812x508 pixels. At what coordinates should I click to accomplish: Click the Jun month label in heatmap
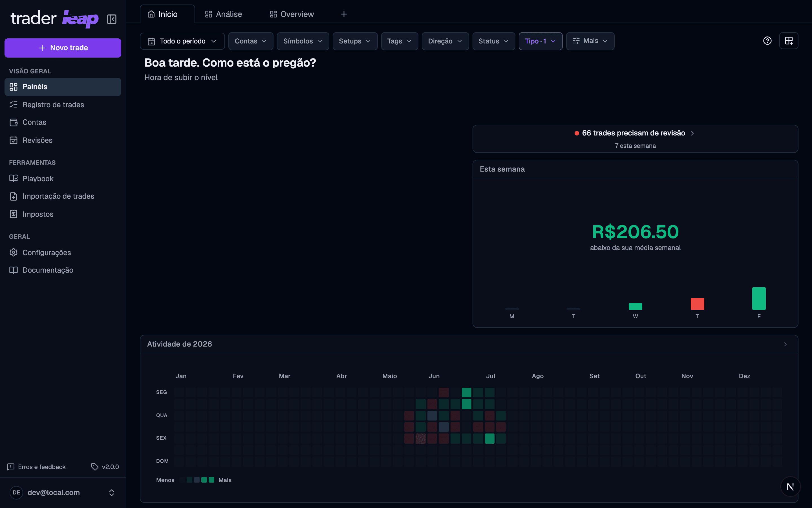click(434, 376)
